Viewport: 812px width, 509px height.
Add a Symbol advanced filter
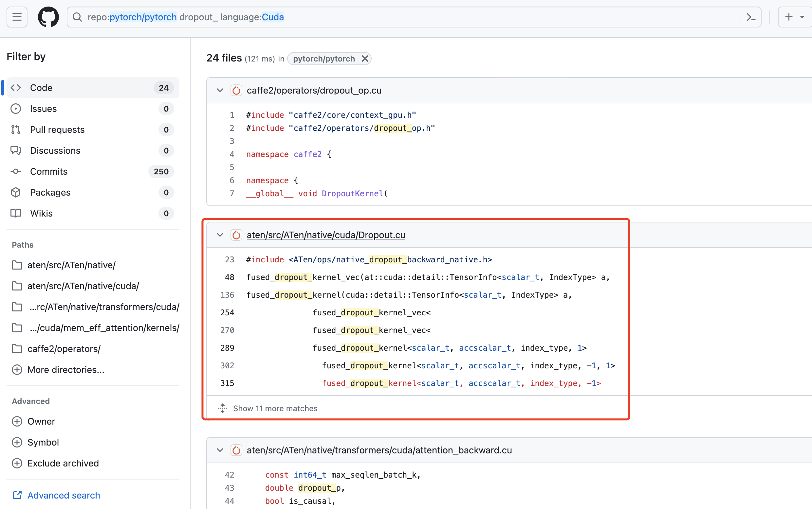pyautogui.click(x=43, y=442)
